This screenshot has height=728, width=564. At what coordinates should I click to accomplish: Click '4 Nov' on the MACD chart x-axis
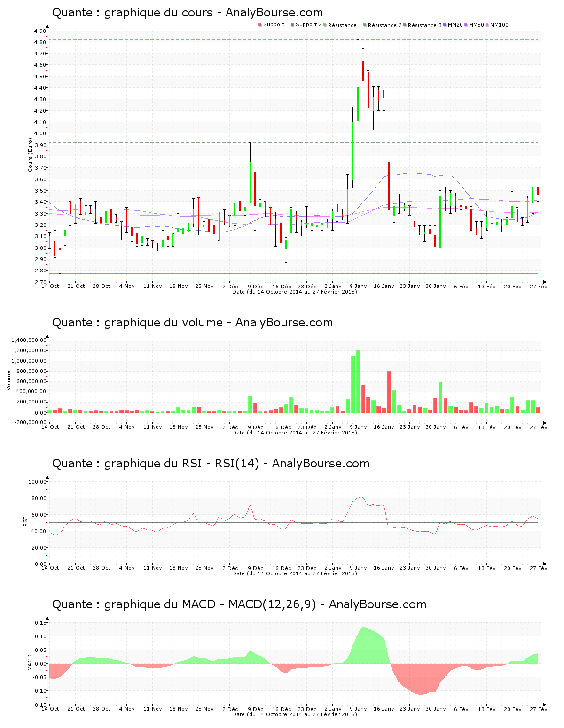click(127, 709)
